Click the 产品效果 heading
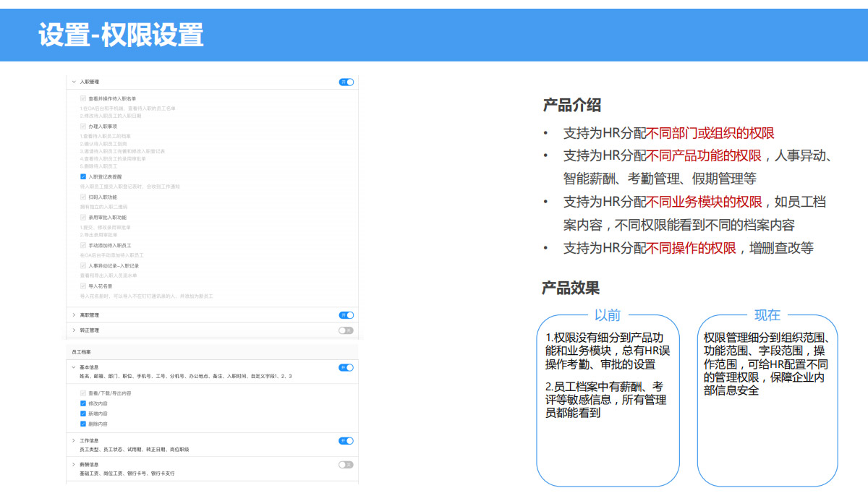This screenshot has height=501, width=868. pyautogui.click(x=571, y=288)
